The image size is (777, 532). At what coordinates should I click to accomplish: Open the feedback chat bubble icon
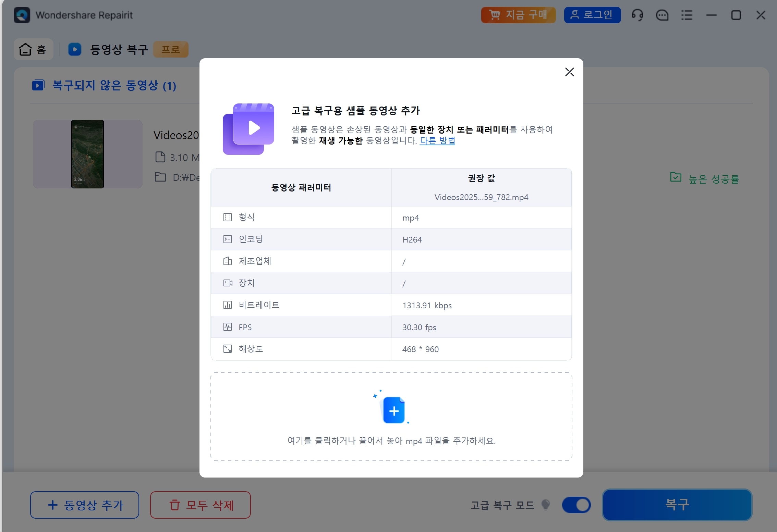coord(662,15)
